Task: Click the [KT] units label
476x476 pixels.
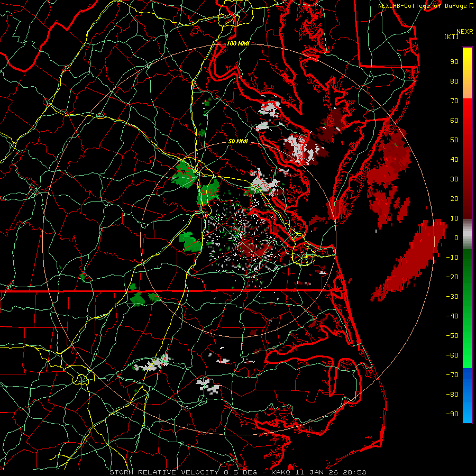Action: (452, 36)
